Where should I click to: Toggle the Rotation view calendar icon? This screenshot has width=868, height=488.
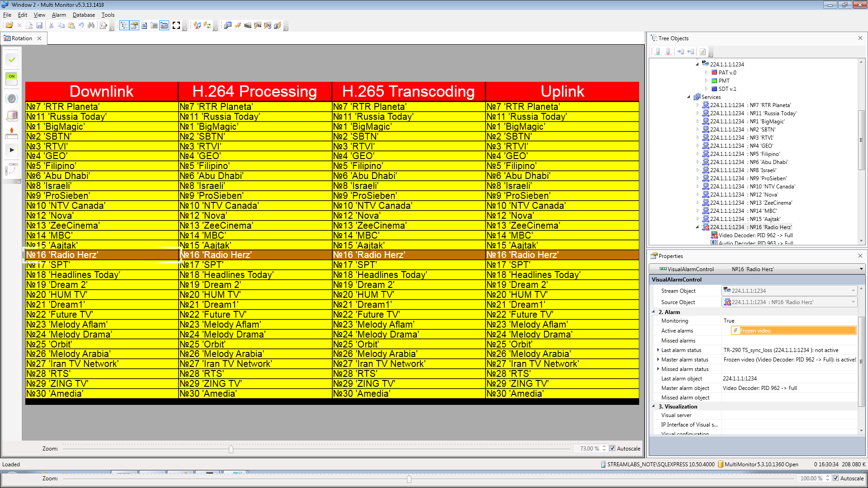164,26
